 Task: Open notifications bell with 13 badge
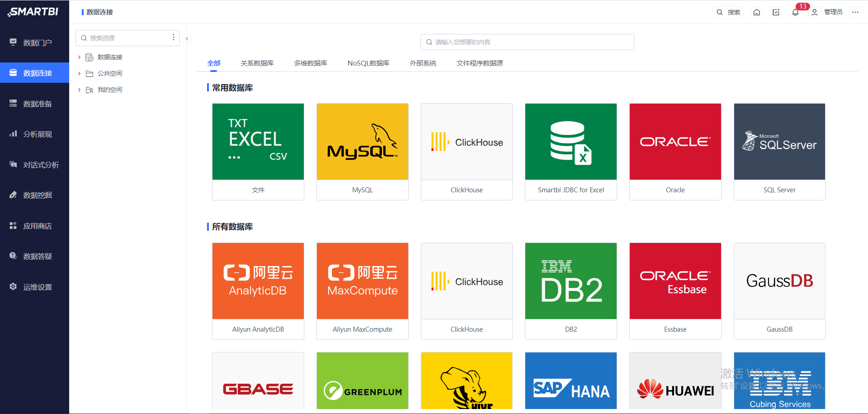(x=796, y=12)
